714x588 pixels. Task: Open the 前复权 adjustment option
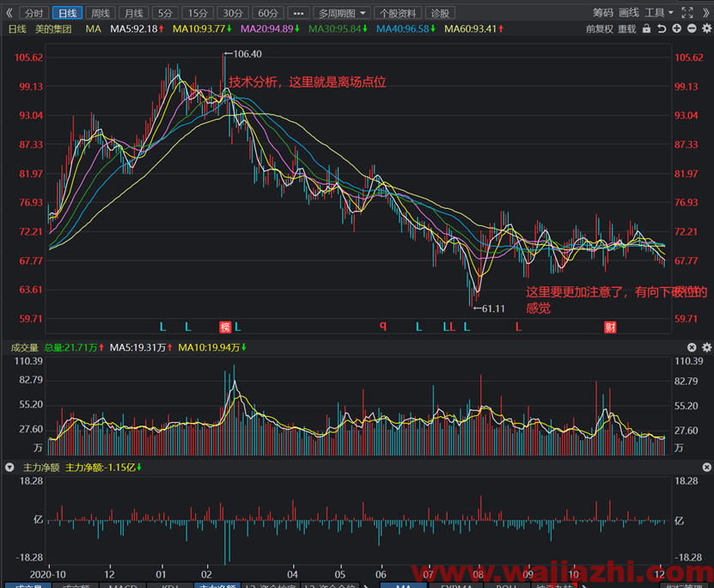599,29
